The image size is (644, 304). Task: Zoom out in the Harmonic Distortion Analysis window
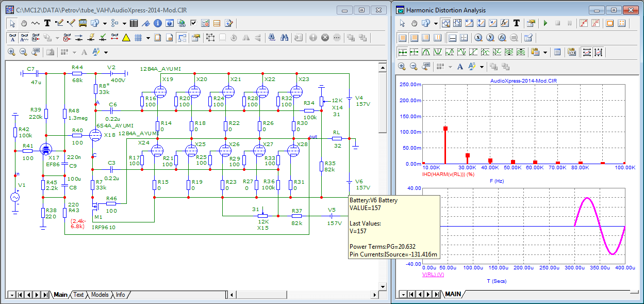(414, 67)
